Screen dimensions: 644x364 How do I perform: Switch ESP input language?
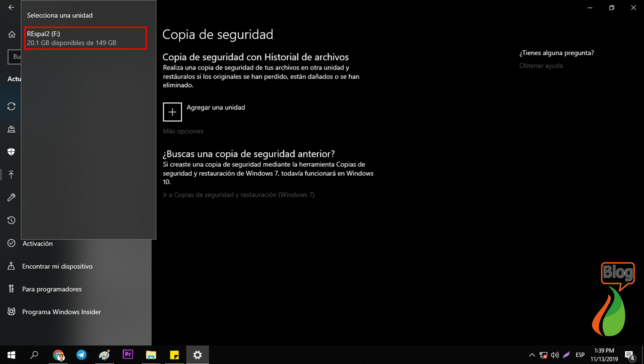coord(580,355)
